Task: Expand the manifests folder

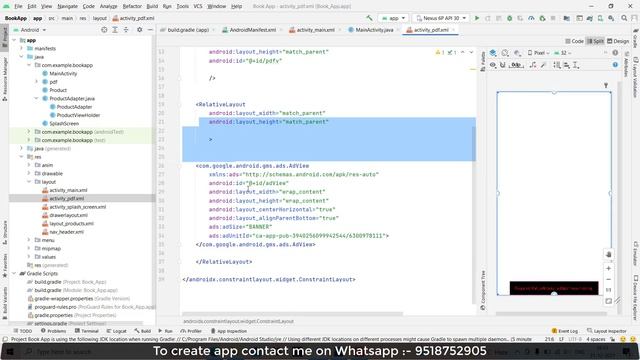Action: [22, 48]
